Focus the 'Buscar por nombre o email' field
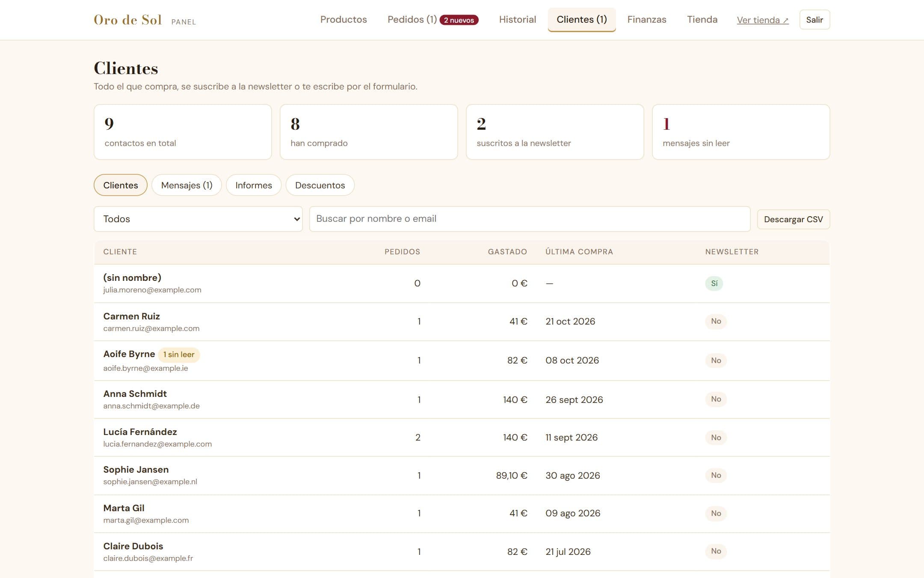Image resolution: width=924 pixels, height=578 pixels. click(x=530, y=219)
